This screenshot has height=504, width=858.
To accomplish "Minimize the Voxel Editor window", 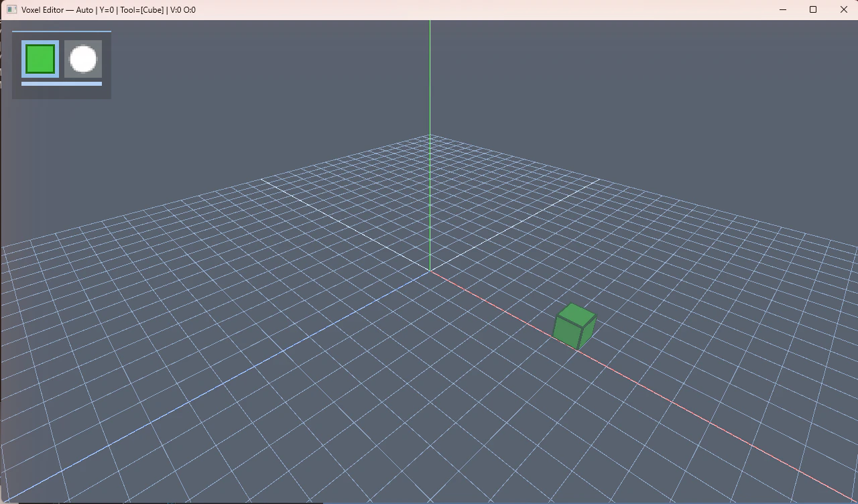I will [x=782, y=9].
